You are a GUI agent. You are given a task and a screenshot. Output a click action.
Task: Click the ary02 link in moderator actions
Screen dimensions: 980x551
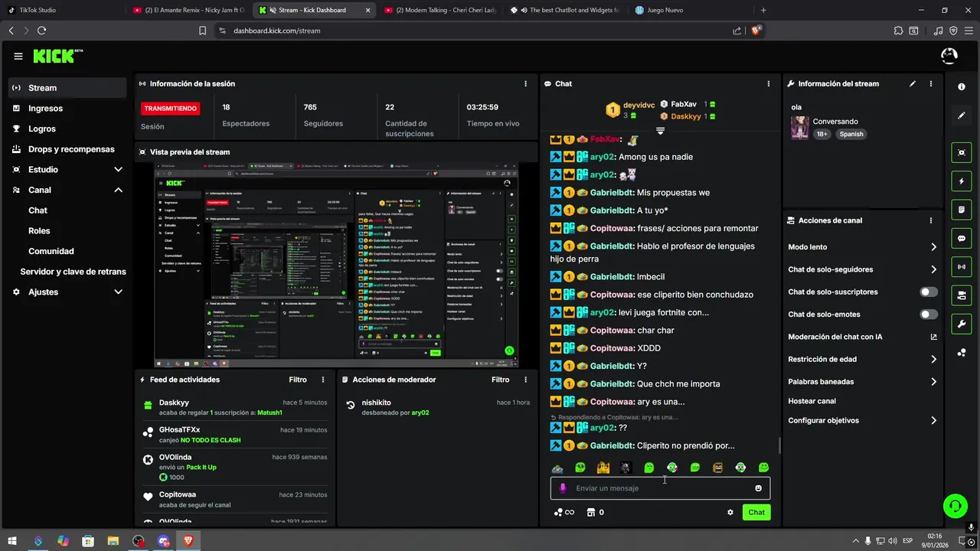(x=420, y=412)
